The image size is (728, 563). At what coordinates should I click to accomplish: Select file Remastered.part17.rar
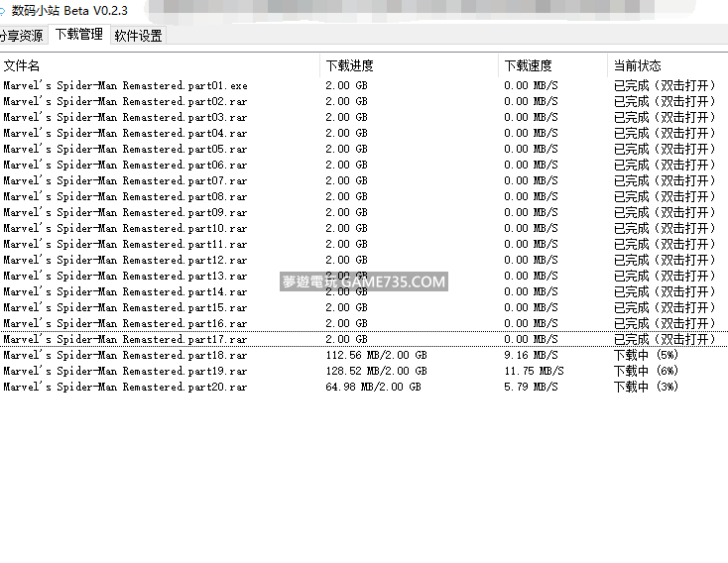pos(125,339)
